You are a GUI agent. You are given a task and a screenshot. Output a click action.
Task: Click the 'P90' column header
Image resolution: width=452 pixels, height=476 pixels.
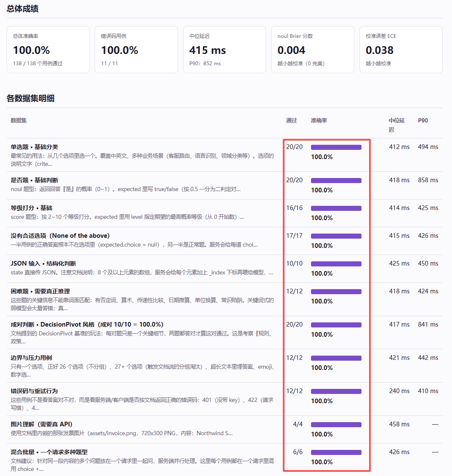tap(423, 120)
